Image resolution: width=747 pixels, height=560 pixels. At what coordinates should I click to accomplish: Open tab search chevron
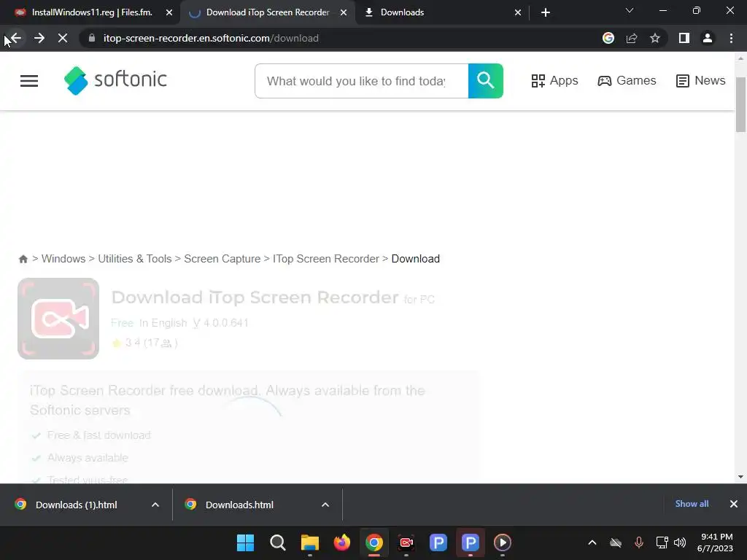click(x=630, y=10)
